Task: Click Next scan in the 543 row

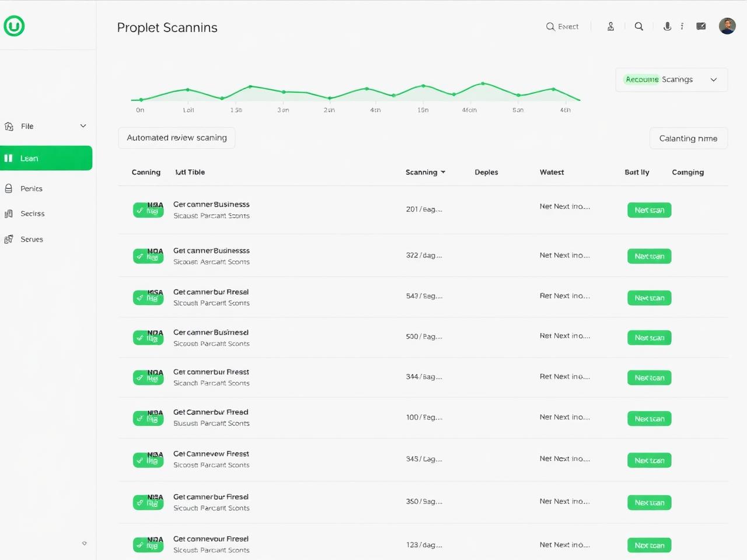Action: click(650, 297)
